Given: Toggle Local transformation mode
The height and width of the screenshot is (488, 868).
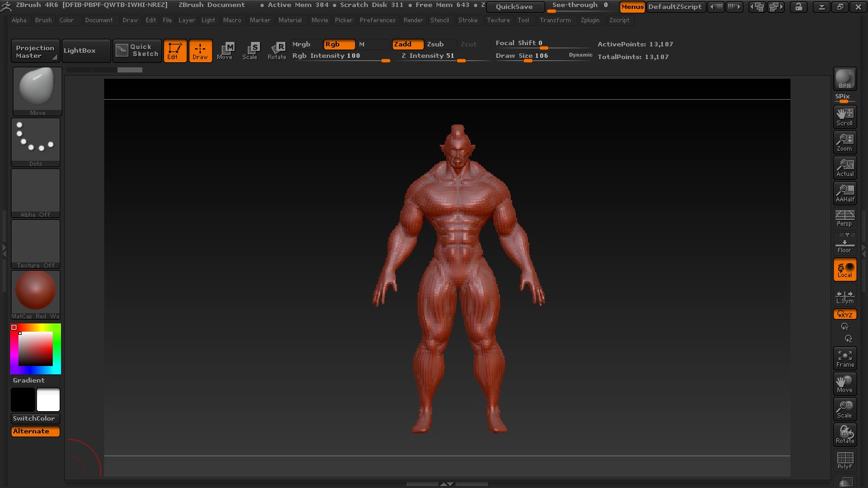Looking at the screenshot, I should 844,269.
